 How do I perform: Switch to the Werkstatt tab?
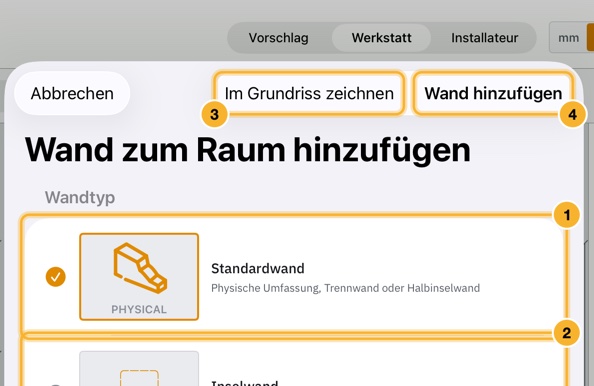tap(381, 38)
